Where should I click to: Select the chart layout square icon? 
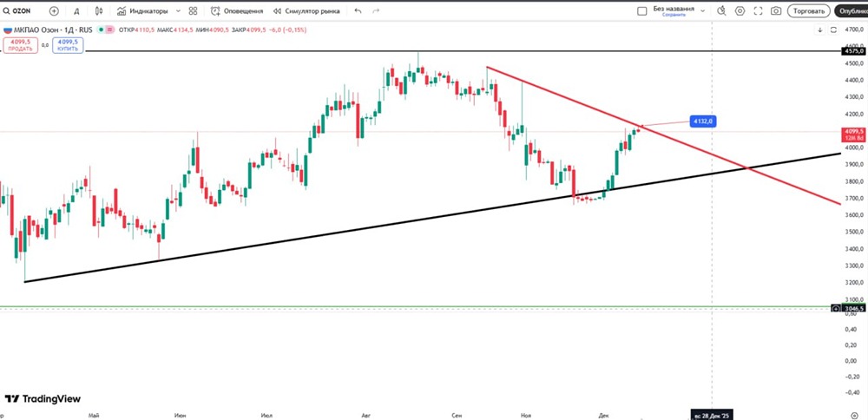(641, 10)
